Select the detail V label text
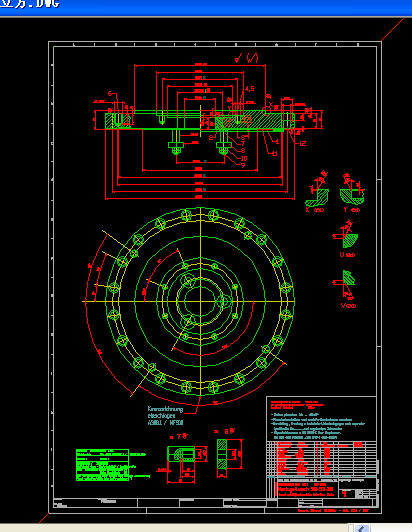The width and height of the screenshot is (412, 532). click(349, 306)
